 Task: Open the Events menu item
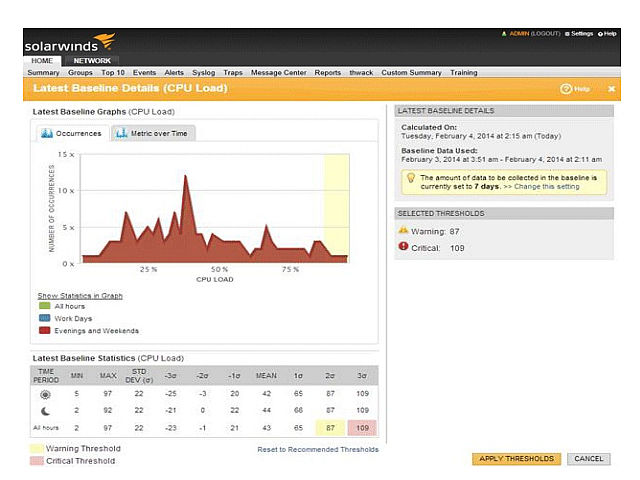(x=144, y=72)
